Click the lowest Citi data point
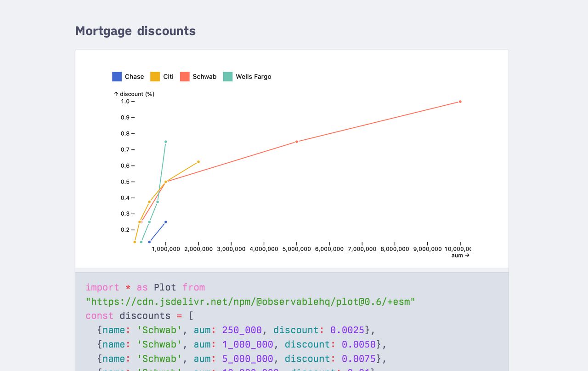The height and width of the screenshot is (371, 588). [x=135, y=242]
